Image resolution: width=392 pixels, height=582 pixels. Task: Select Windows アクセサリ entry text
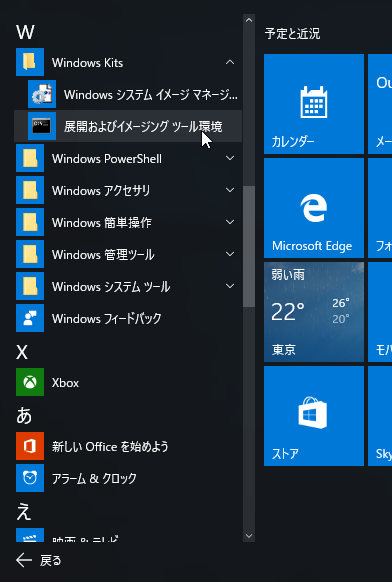pos(101,191)
